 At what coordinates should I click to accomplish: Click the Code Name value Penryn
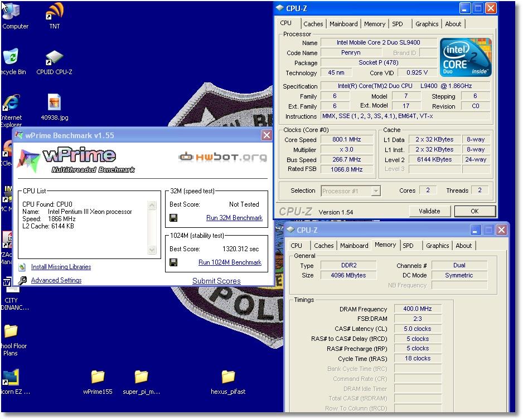[351, 53]
